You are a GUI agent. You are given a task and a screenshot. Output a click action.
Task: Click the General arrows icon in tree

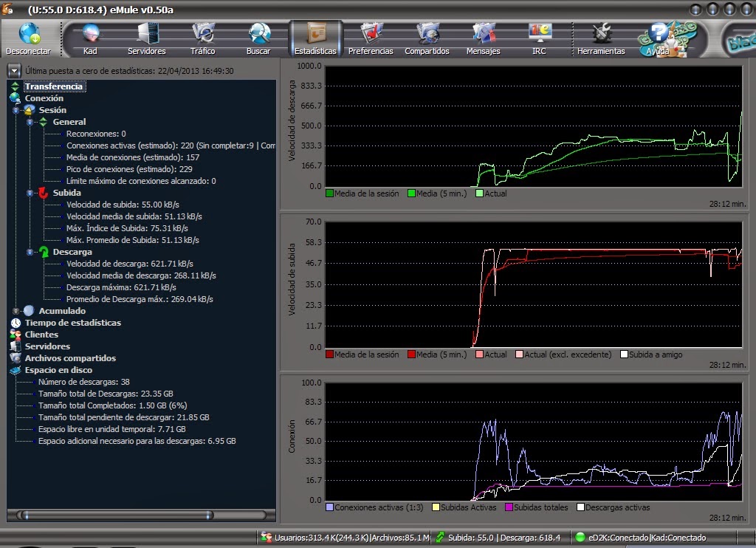tap(44, 122)
